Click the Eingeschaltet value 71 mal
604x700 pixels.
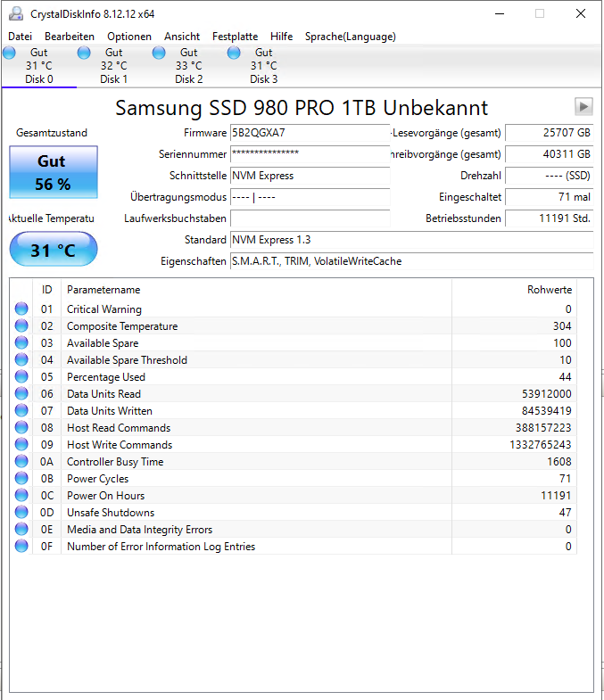click(x=550, y=197)
